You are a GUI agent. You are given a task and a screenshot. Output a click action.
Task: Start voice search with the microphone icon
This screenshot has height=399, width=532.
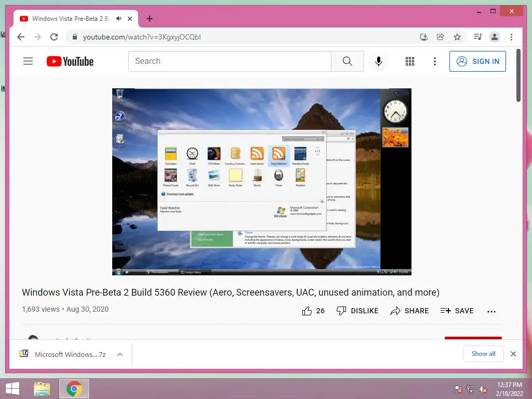[x=379, y=61]
